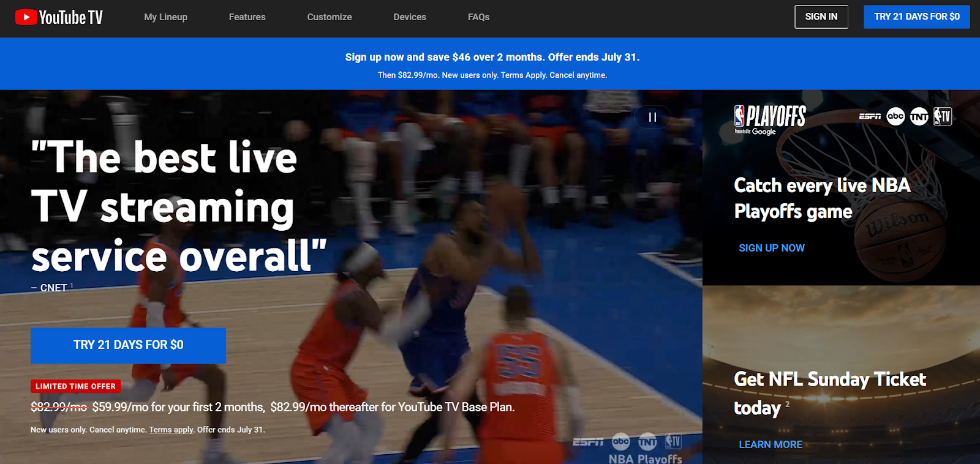Click header TRY 21 DAYS FOR $0 button

[917, 17]
